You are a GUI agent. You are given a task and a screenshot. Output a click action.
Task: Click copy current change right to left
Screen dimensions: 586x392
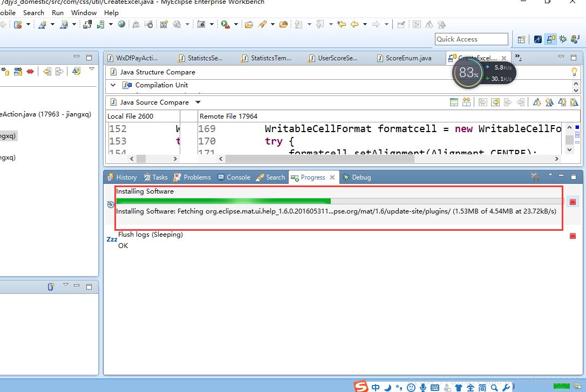coord(495,102)
